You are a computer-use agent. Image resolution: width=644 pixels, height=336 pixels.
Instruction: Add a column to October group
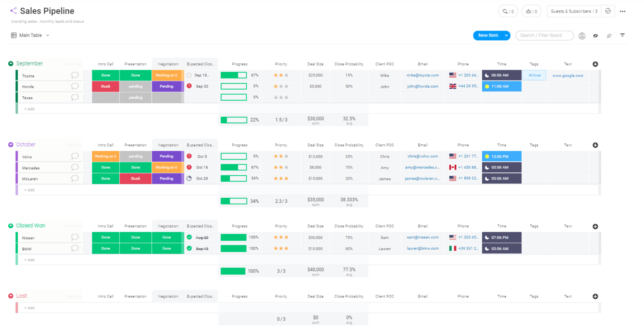click(x=595, y=145)
